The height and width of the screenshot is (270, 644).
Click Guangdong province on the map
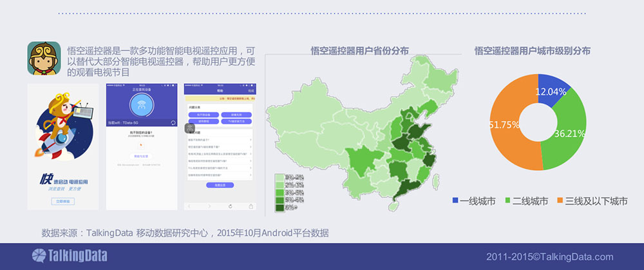pos(406,189)
